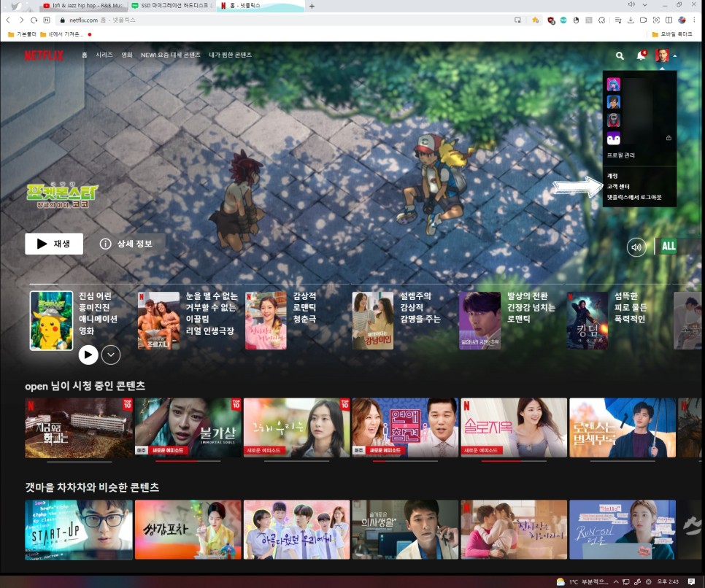
Task: Go to the 영화 navigation item
Action: pos(127,55)
